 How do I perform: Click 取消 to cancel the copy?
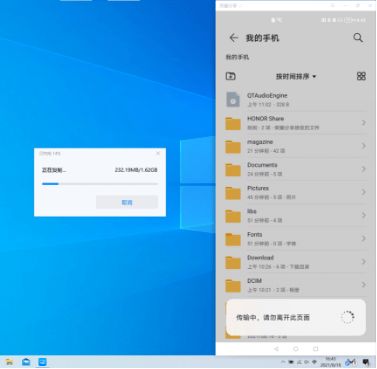(127, 202)
